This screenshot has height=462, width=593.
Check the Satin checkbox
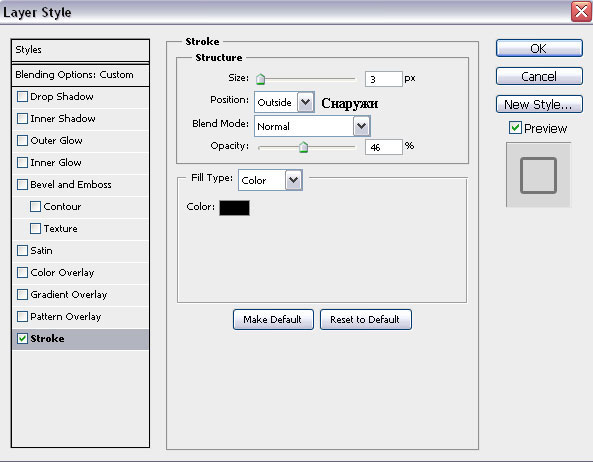(22, 250)
